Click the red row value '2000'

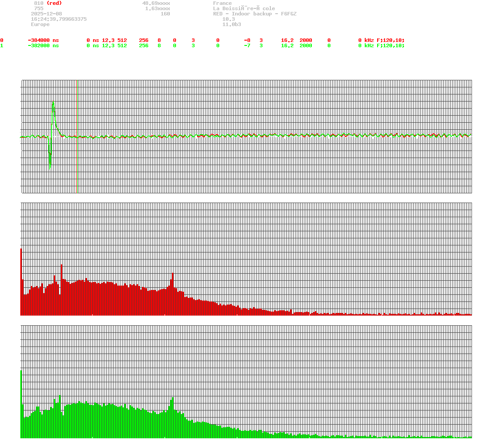[x=306, y=41]
